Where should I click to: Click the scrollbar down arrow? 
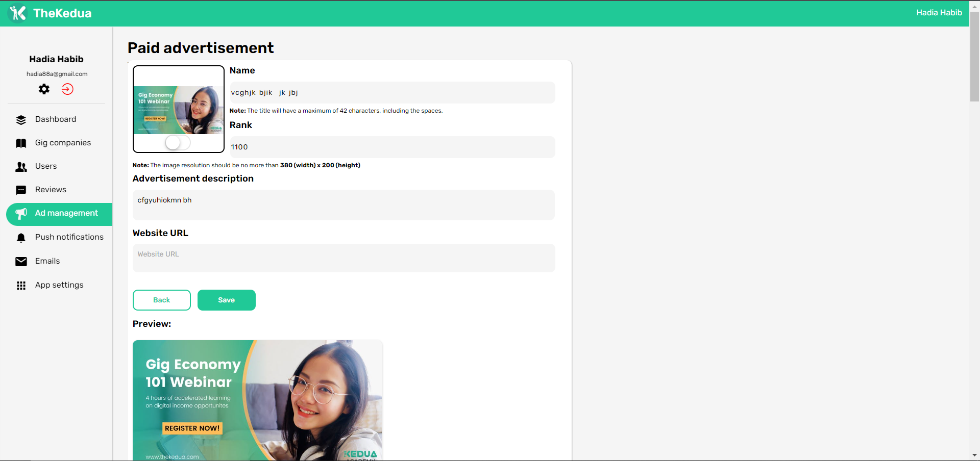974,455
